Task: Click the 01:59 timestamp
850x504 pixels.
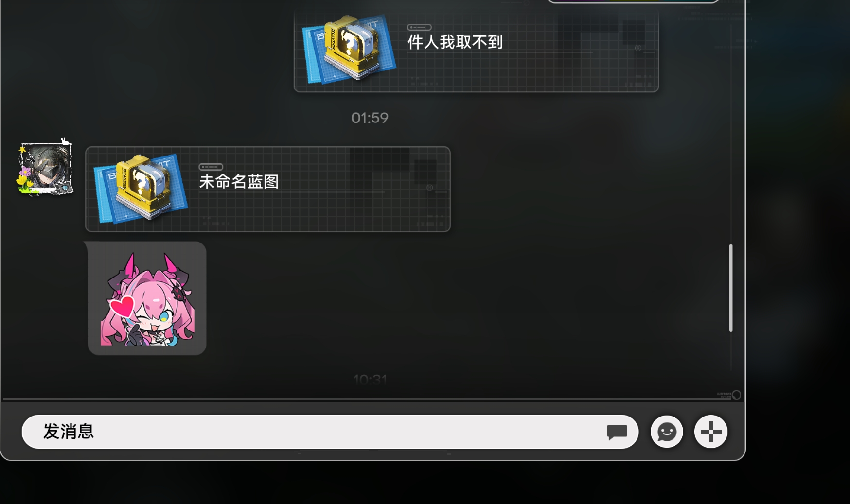Action: [370, 118]
